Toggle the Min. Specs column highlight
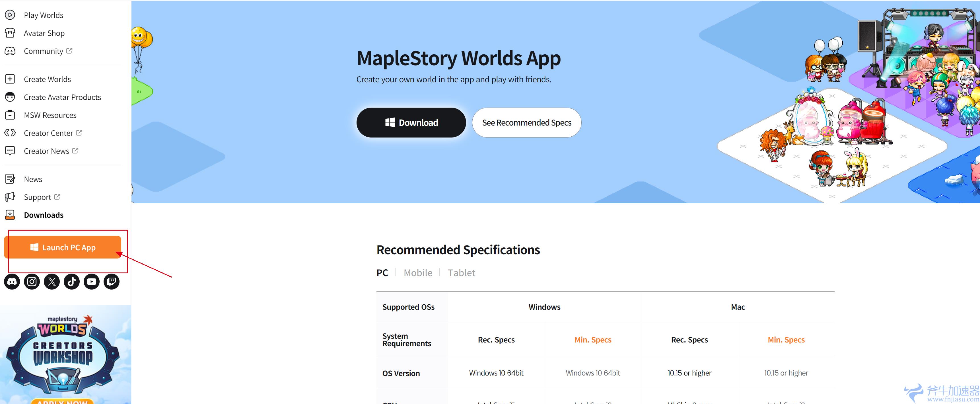Screen dimensions: 980x404 (x=592, y=340)
